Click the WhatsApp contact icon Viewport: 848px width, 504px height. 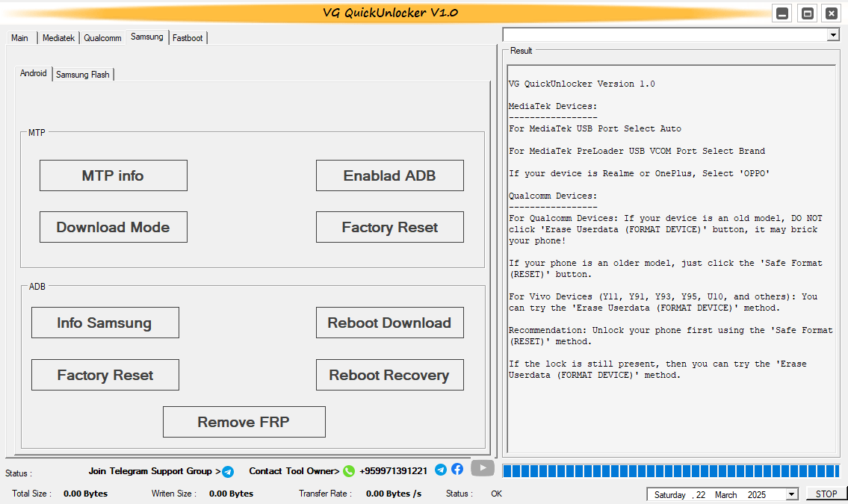348,471
